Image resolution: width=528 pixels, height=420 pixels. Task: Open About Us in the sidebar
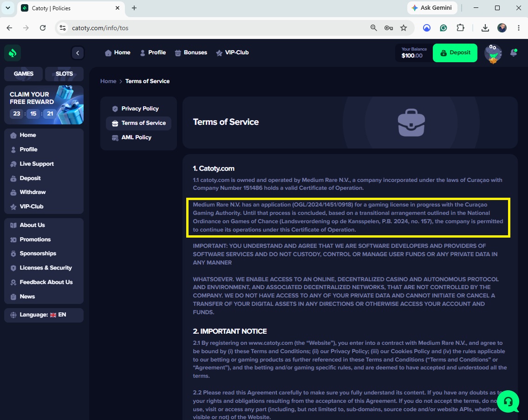(44, 225)
